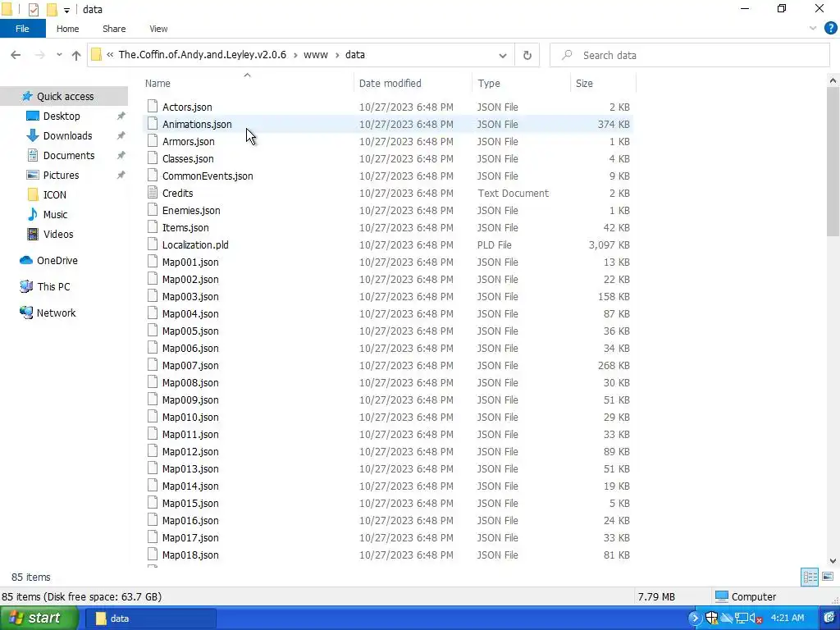
Task: Click the Properties quick access toolbar icon
Action: (x=33, y=10)
